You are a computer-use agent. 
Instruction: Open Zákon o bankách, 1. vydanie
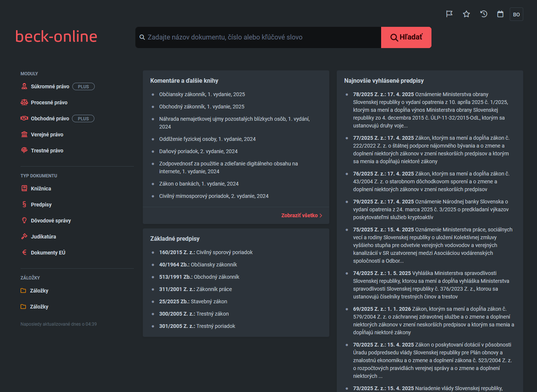pos(199,184)
